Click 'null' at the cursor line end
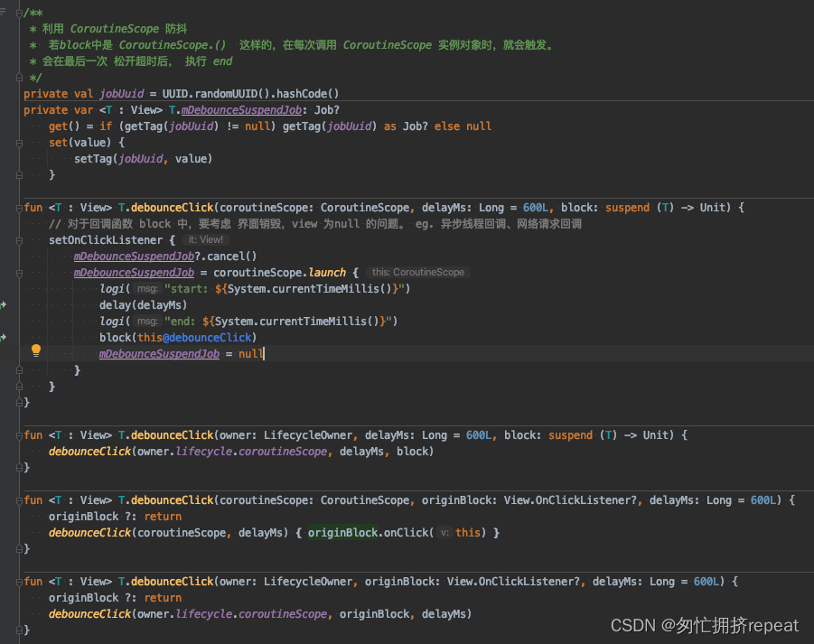This screenshot has width=814, height=644. tap(251, 354)
